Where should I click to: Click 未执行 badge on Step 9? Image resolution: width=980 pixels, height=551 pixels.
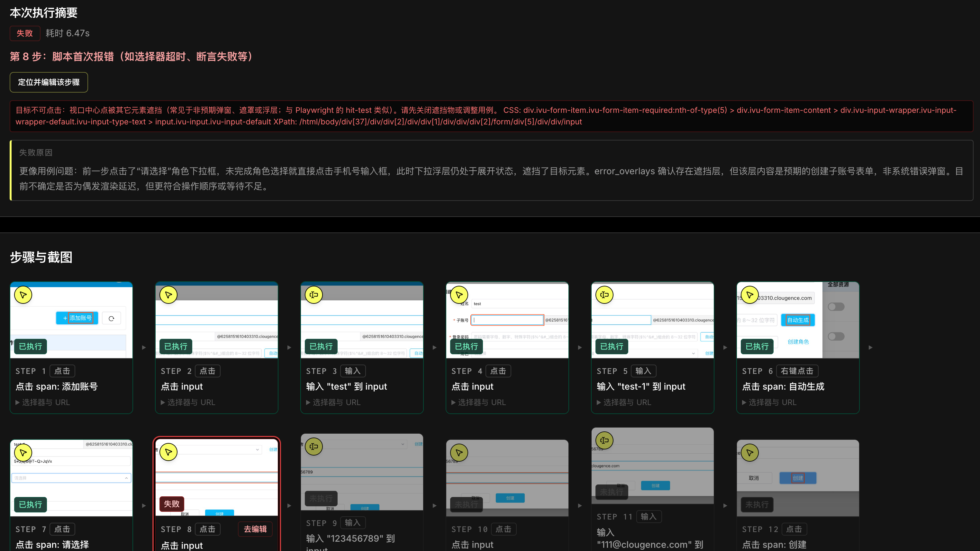tap(321, 499)
